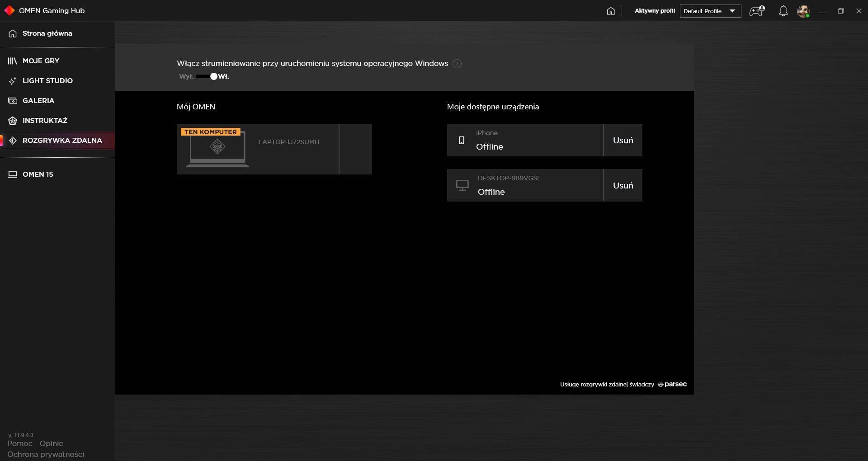Click version text v. 11.9.4.0
The height and width of the screenshot is (461, 868).
tap(21, 435)
